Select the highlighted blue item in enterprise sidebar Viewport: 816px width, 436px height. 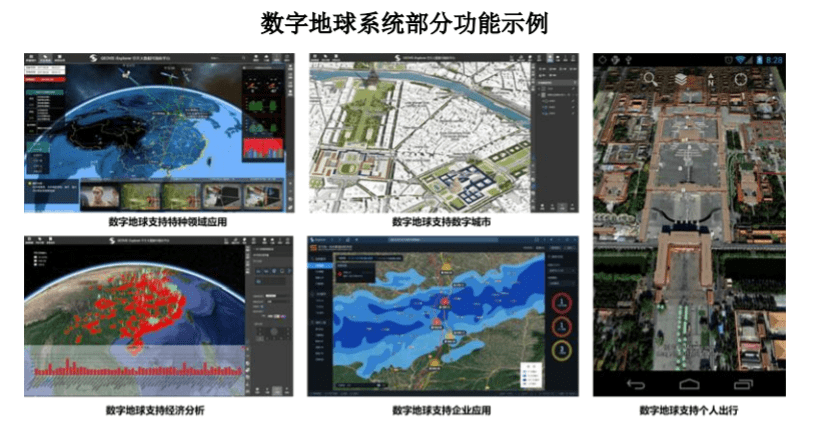coord(322,265)
